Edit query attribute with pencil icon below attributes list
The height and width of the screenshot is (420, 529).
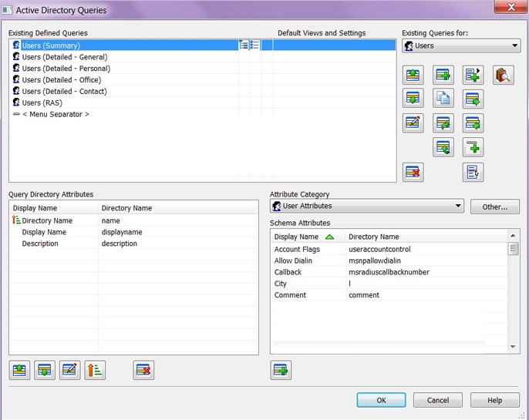pyautogui.click(x=70, y=370)
